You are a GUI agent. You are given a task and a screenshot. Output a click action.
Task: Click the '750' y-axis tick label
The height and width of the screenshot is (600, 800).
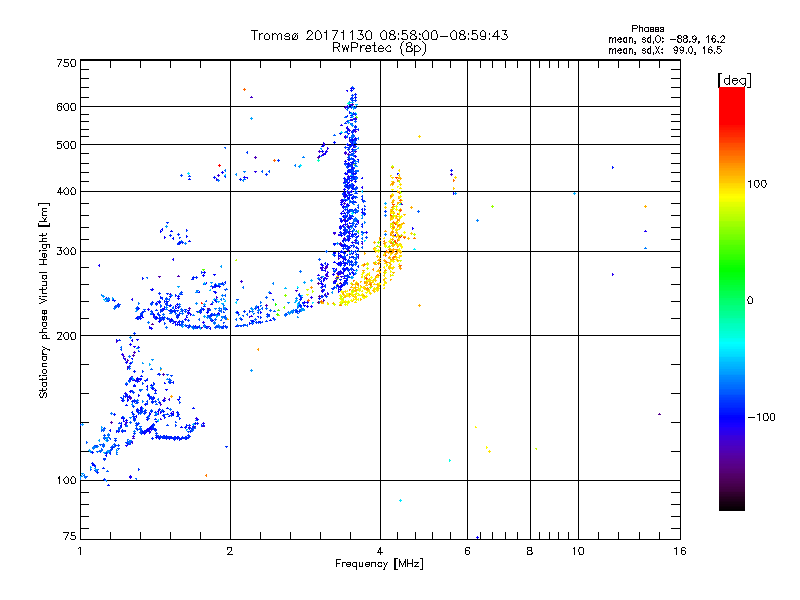66,63
